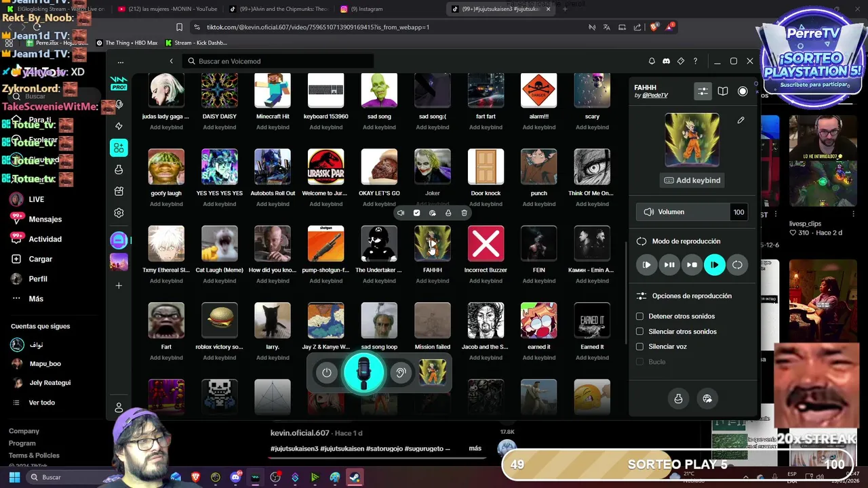Open TikTok Actividad in left menu
868x488 pixels.
tap(45, 239)
